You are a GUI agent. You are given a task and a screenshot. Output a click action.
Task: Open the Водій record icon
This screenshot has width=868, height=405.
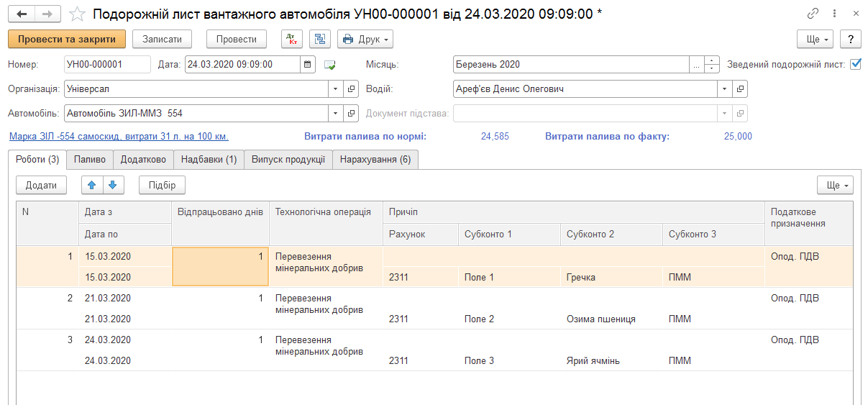[740, 88]
